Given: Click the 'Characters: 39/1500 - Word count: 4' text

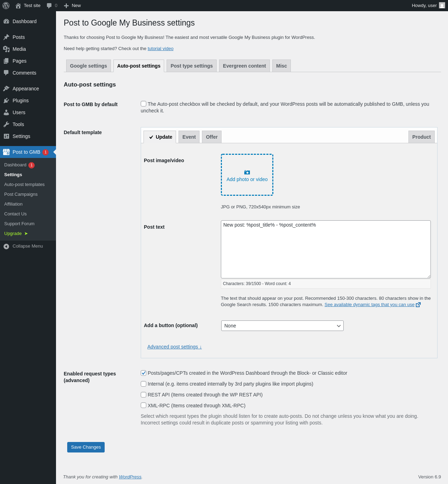Looking at the screenshot, I should click(257, 284).
